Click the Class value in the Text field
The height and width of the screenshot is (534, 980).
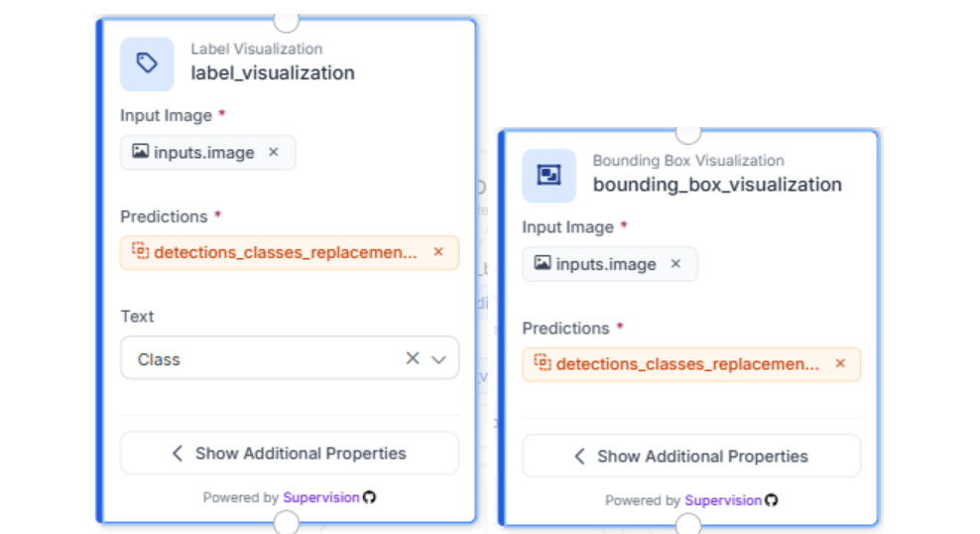coord(159,359)
